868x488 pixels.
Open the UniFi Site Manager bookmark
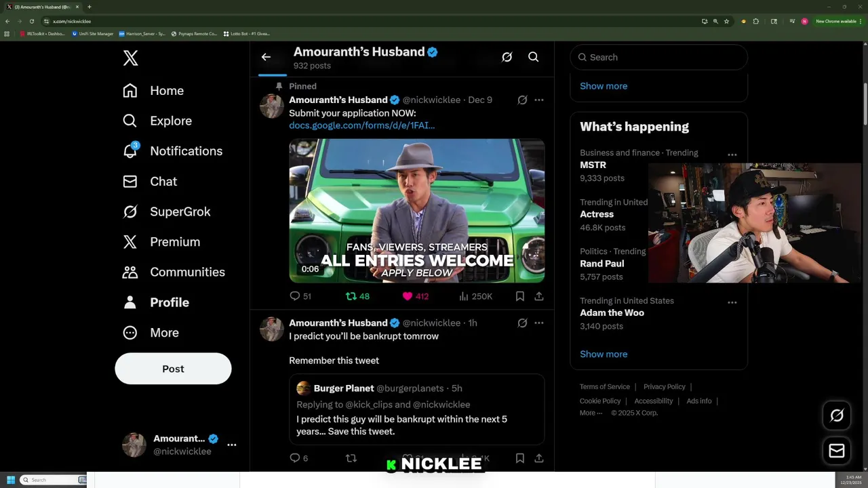[93, 33]
